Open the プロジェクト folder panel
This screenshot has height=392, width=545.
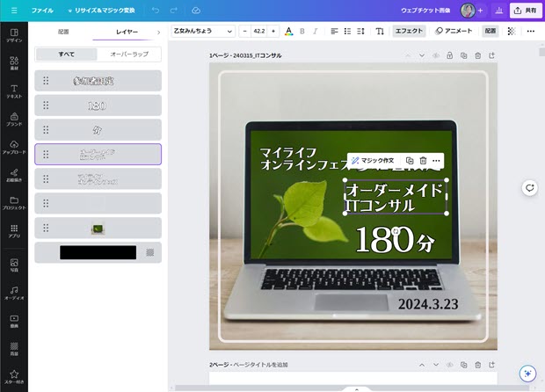[x=14, y=202]
